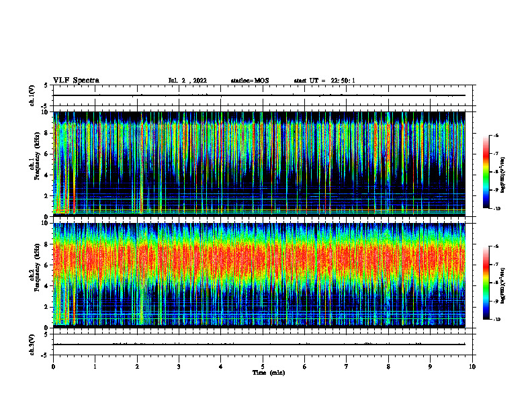The width and height of the screenshot is (532, 411).
Task: Click the date text "Jul 2, 2022"
Action: pyautogui.click(x=187, y=81)
